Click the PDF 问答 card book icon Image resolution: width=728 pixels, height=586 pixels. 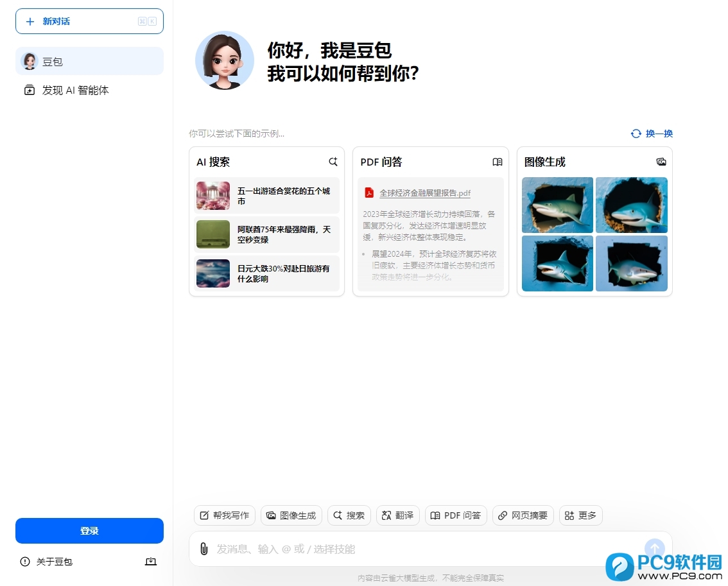coord(498,162)
